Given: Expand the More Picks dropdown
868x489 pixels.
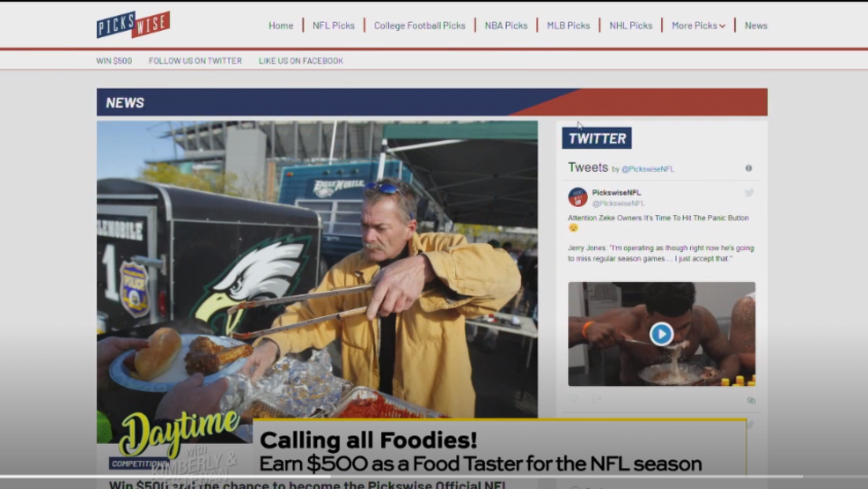Looking at the screenshot, I should coord(698,26).
